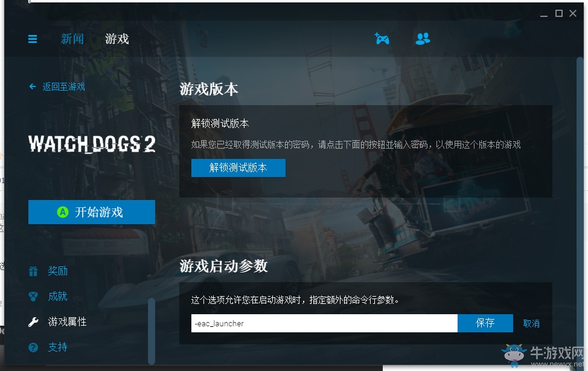Screen dimensions: 588x371
Task: Click the description text starting 如果您已经取得
Action: click(x=356, y=144)
